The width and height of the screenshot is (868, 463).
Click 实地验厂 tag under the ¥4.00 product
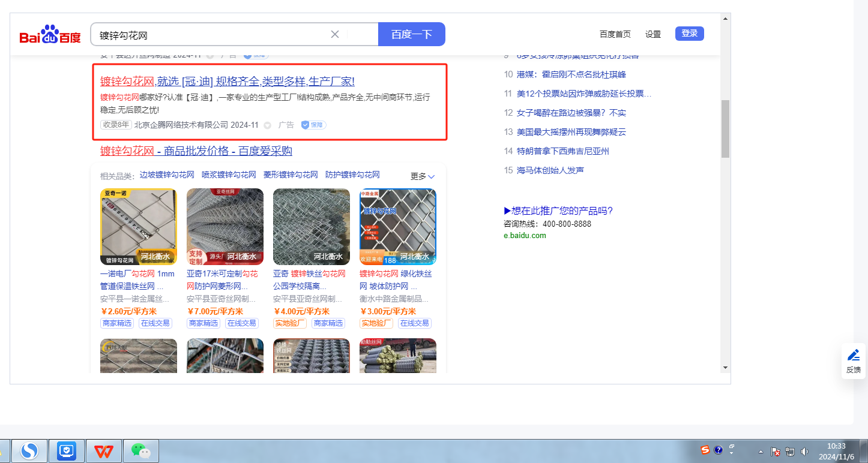(x=290, y=323)
